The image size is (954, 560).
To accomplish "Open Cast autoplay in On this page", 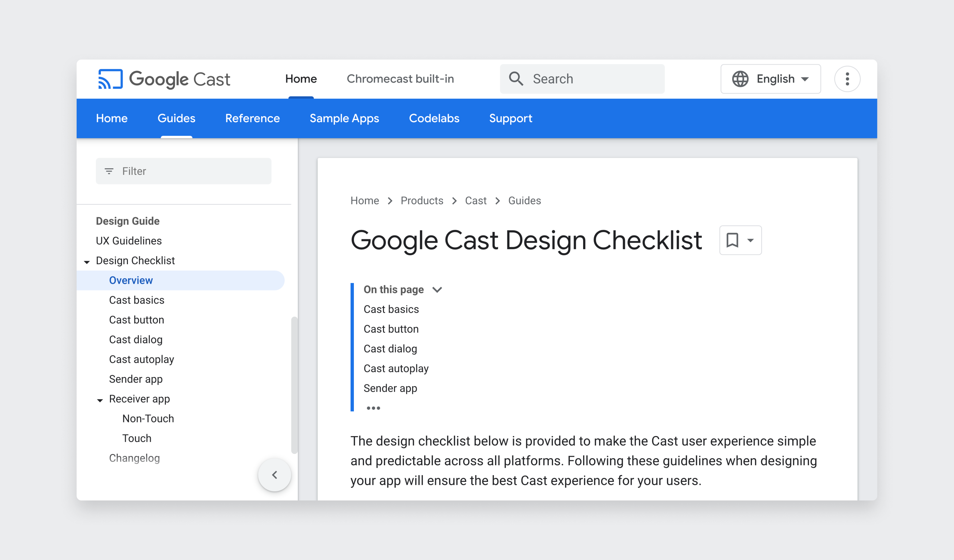I will 396,368.
